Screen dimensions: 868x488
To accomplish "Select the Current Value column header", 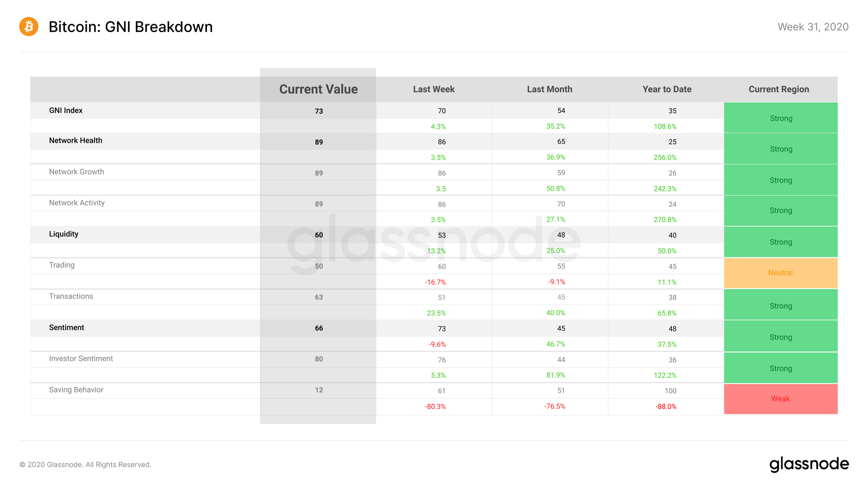I will (x=319, y=89).
